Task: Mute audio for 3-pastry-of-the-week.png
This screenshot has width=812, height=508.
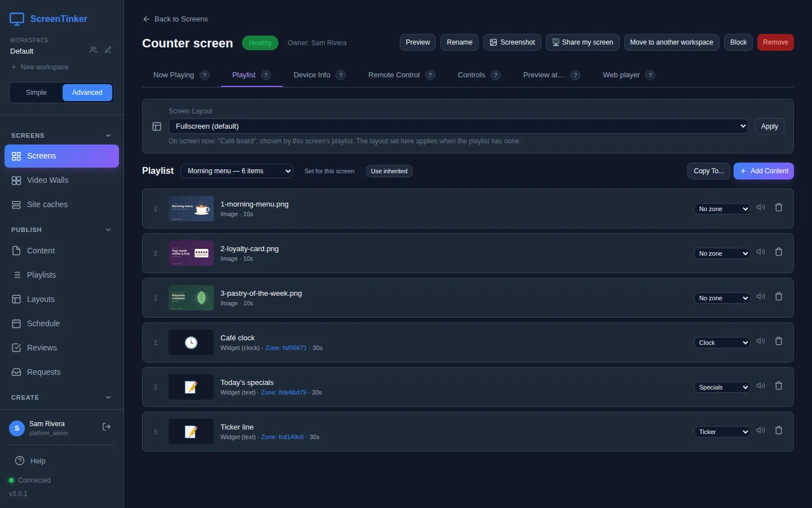Action: (x=761, y=297)
